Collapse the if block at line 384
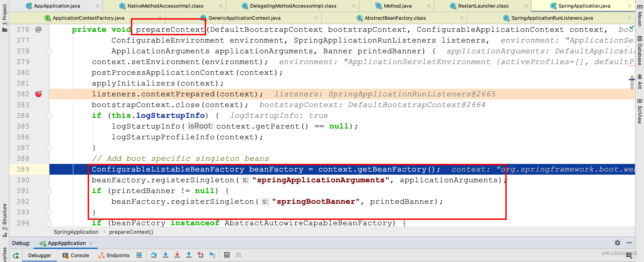Viewport: 644px width, 262px height. [49, 116]
